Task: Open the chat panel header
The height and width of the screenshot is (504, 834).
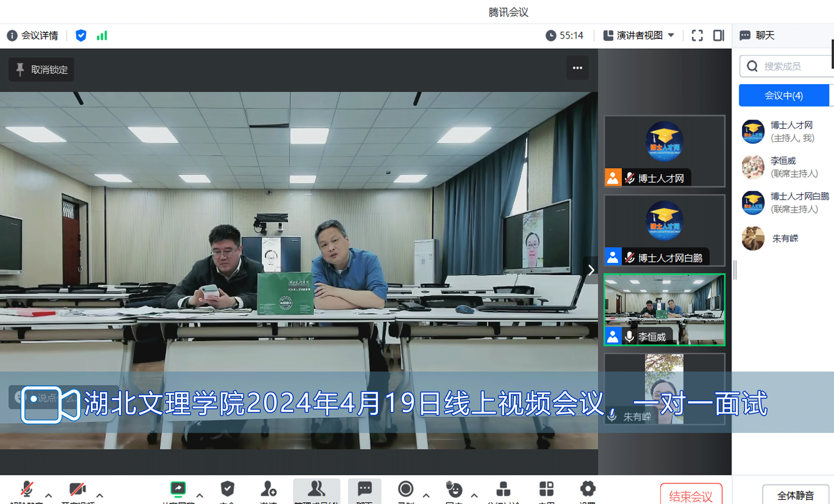Action: click(x=757, y=35)
